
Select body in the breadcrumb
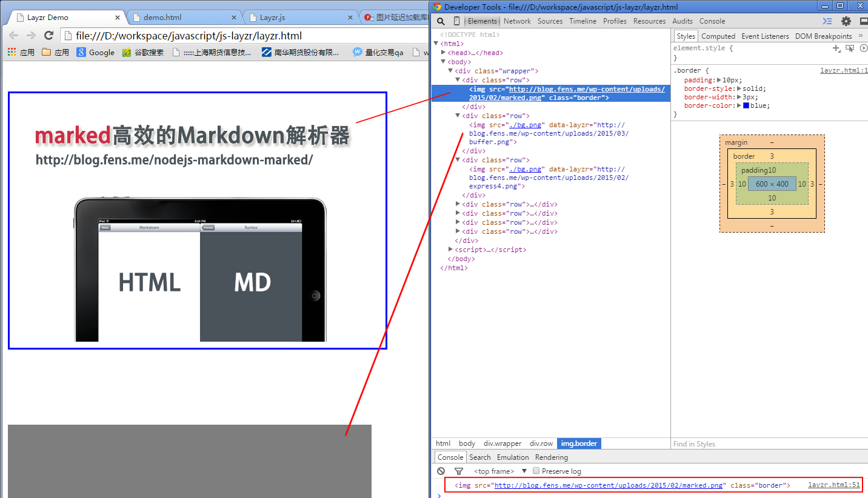[467, 443]
